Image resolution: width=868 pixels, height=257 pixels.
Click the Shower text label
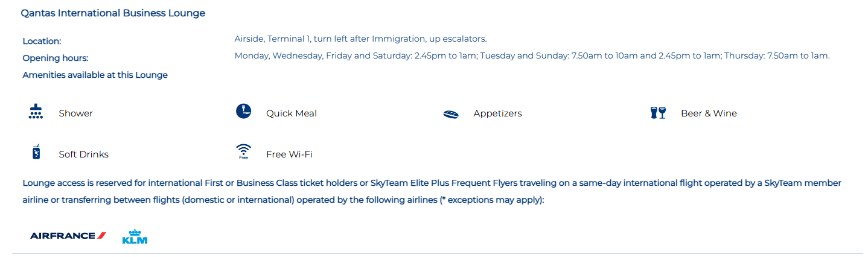pyautogui.click(x=75, y=113)
